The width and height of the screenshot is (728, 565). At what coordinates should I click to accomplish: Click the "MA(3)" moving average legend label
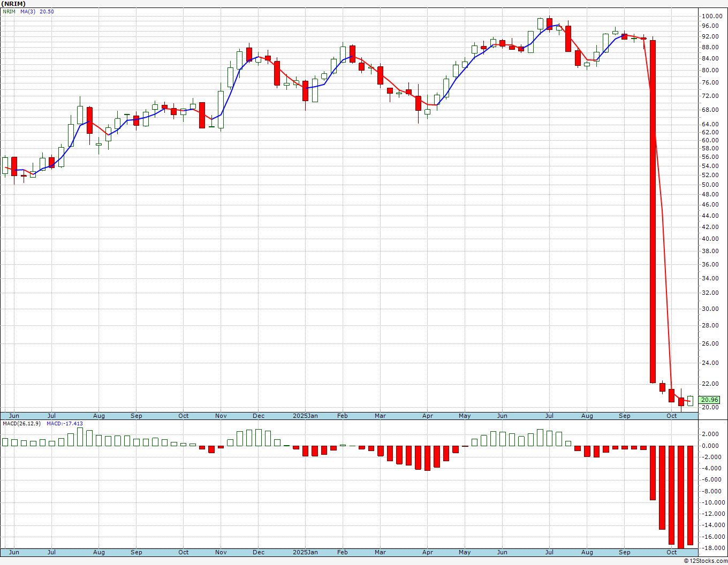click(28, 11)
